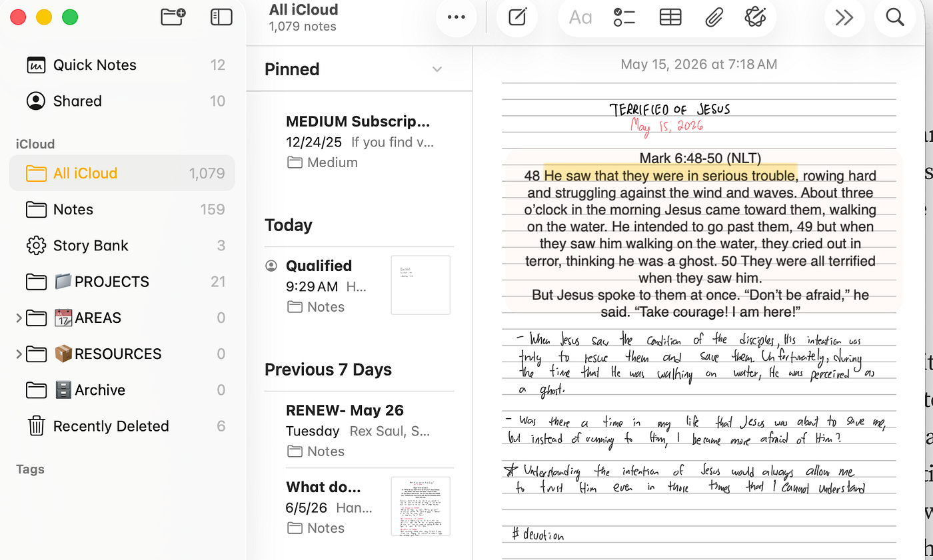The height and width of the screenshot is (560, 933).
Task: Expand the AREAS folder chevron
Action: point(18,318)
